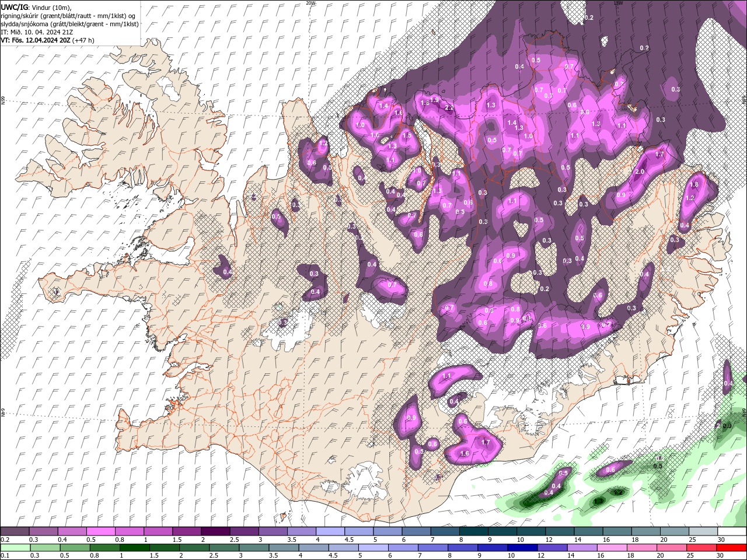
Task: Click the bright pink snow swatch for 0.5–0.8 mm
Action: (x=100, y=531)
